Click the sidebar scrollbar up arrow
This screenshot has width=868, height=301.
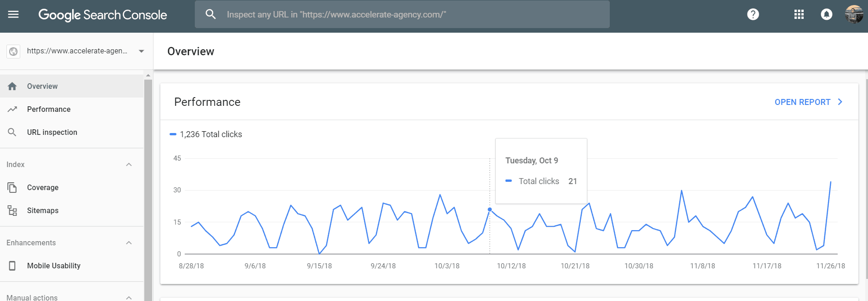tap(148, 75)
